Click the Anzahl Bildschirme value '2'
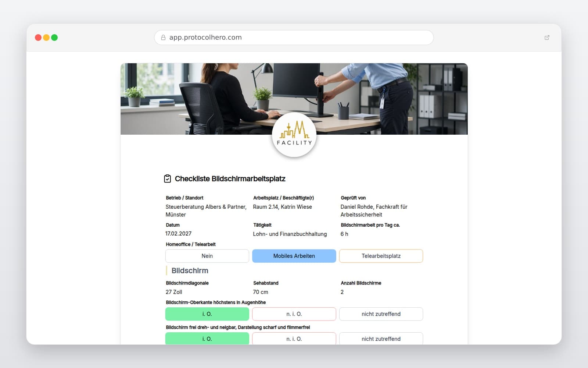Screen dimensions: 588x368 [342, 292]
